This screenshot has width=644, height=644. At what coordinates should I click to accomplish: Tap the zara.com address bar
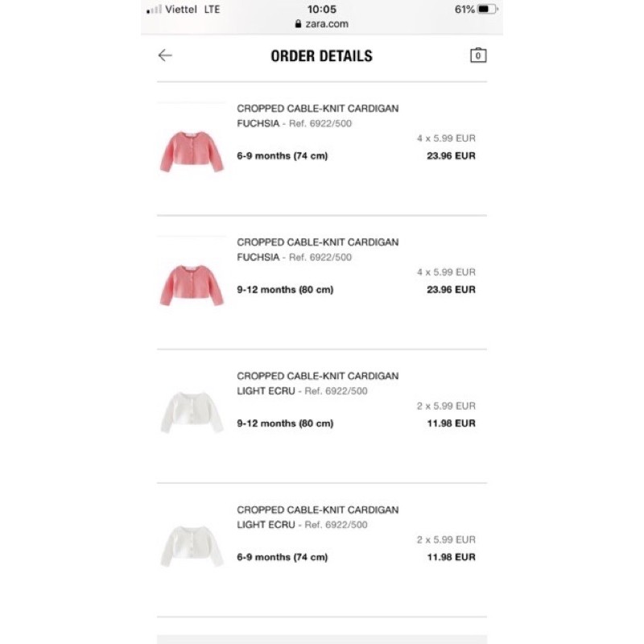tap(321, 24)
